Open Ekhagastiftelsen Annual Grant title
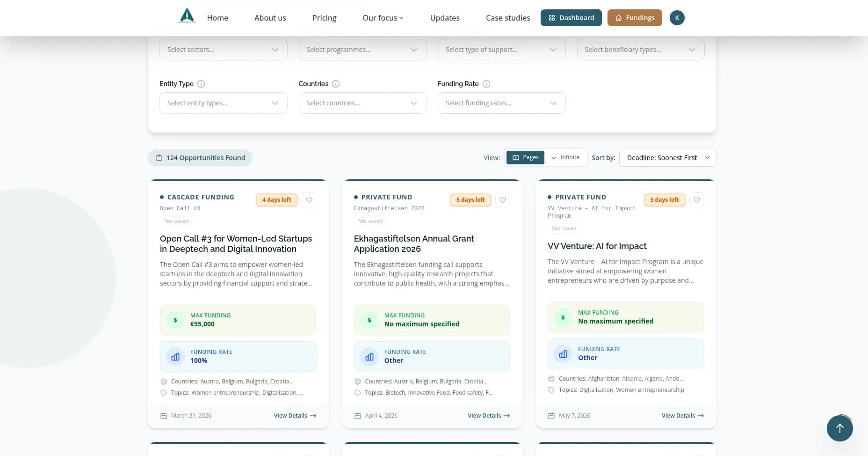Image resolution: width=868 pixels, height=456 pixels. pyautogui.click(x=414, y=244)
